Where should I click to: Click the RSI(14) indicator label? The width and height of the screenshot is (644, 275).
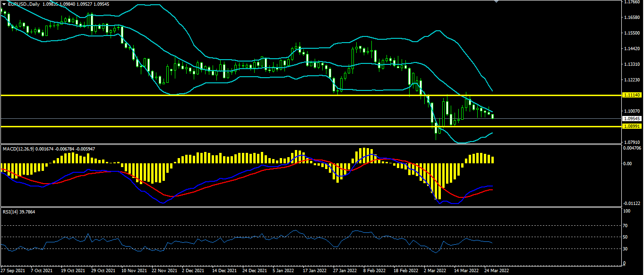(9, 212)
